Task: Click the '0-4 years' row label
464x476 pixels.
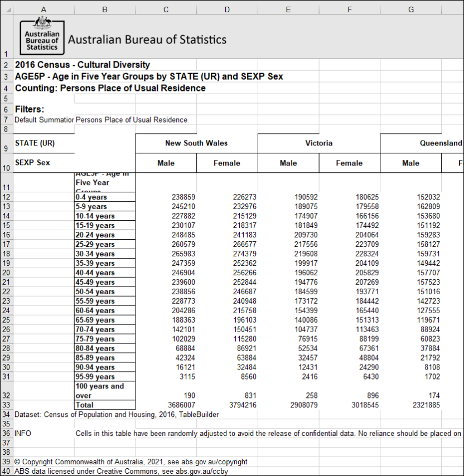Action: (x=105, y=197)
